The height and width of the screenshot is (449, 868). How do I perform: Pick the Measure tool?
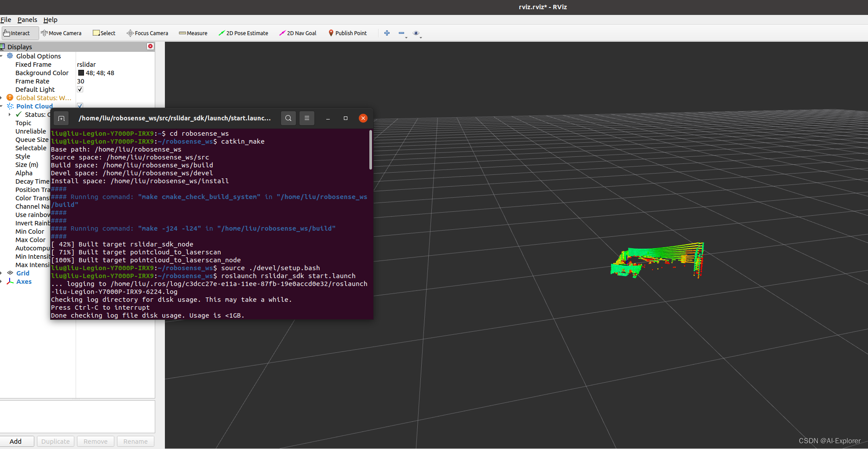coord(193,33)
